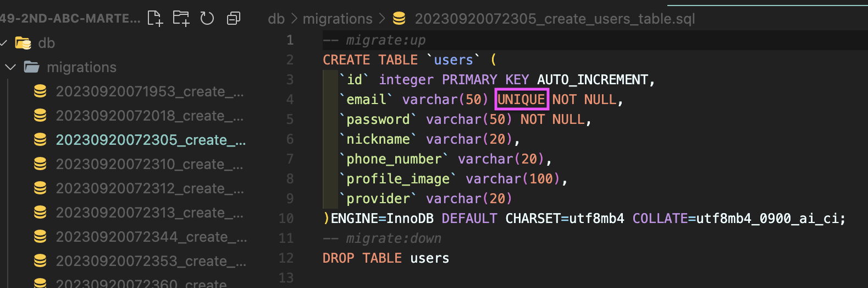Click the New Folder icon in explorer header
The image size is (868, 288).
[x=181, y=18]
